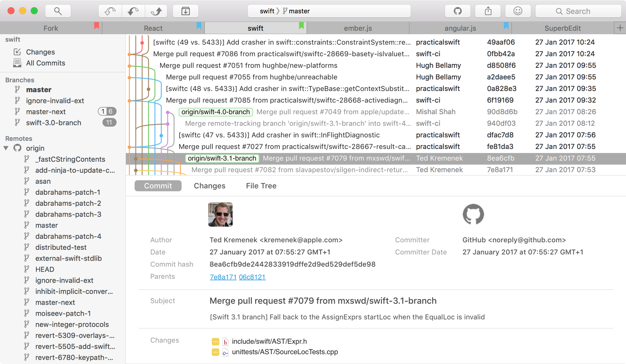Click the Fetch toolbar icon

[x=110, y=11]
